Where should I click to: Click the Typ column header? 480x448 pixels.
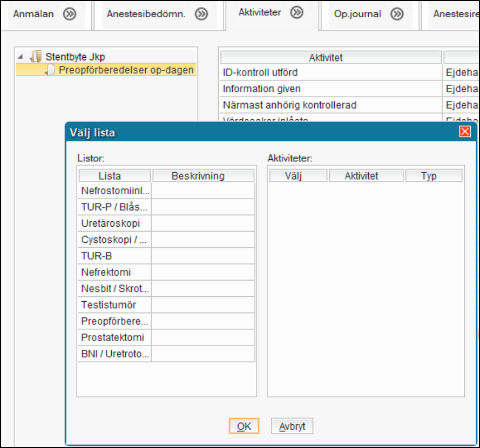(429, 176)
